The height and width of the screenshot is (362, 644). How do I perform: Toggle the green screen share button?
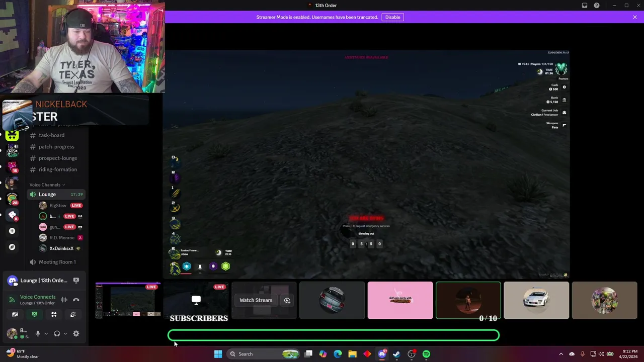34,314
